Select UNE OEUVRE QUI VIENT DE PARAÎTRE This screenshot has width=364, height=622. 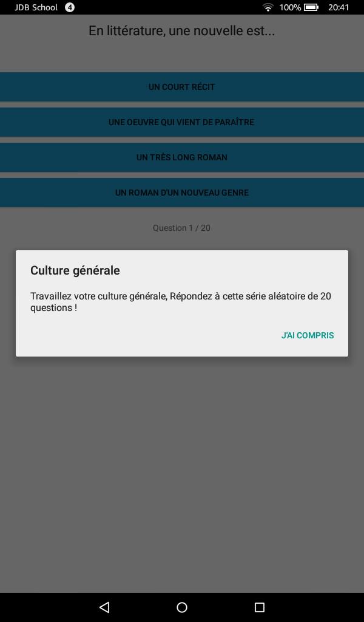(x=182, y=122)
